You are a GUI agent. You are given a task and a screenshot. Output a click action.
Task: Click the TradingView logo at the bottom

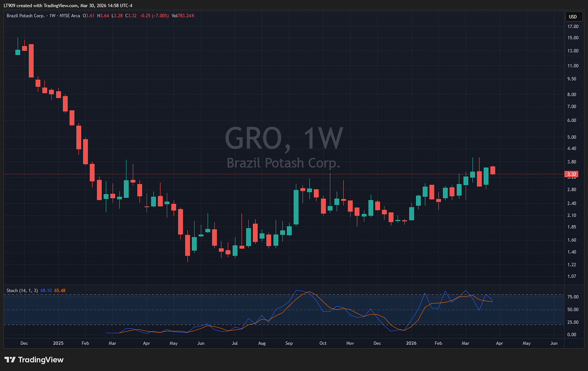(x=34, y=360)
